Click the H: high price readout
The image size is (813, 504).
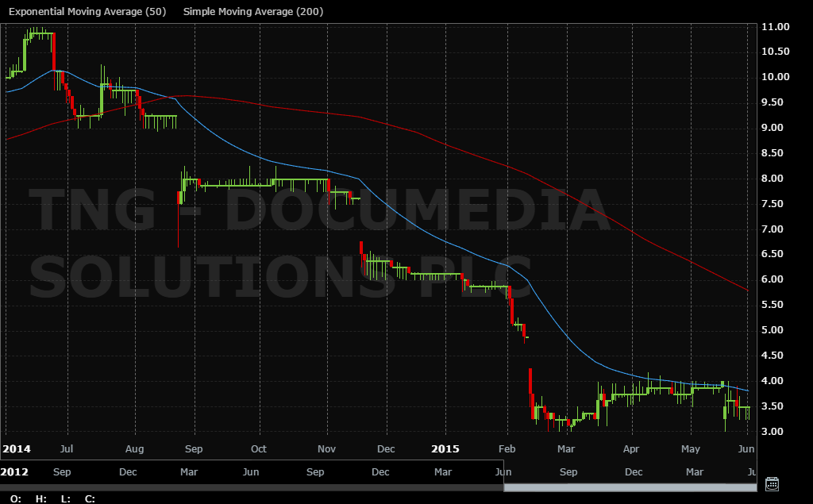[41, 498]
